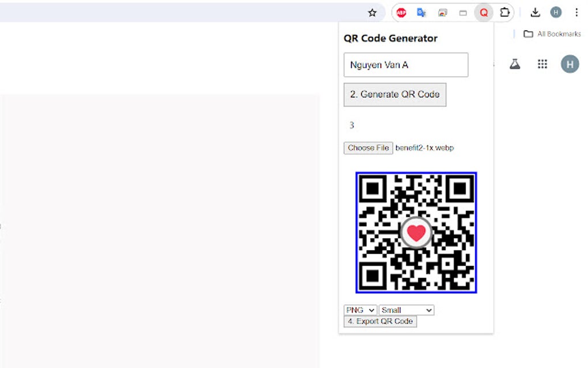The width and height of the screenshot is (588, 368).
Task: Click the Nguyen Van A text field
Action: 405,65
